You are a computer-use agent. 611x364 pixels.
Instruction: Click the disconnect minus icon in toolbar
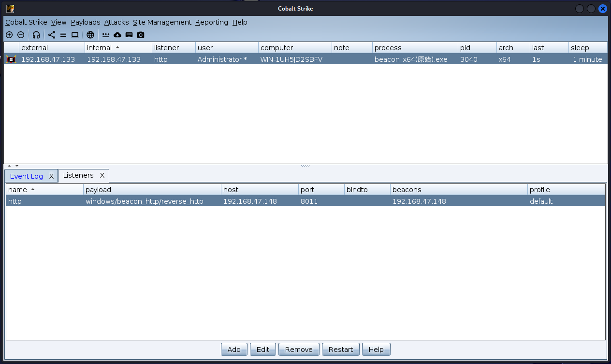pyautogui.click(x=21, y=35)
